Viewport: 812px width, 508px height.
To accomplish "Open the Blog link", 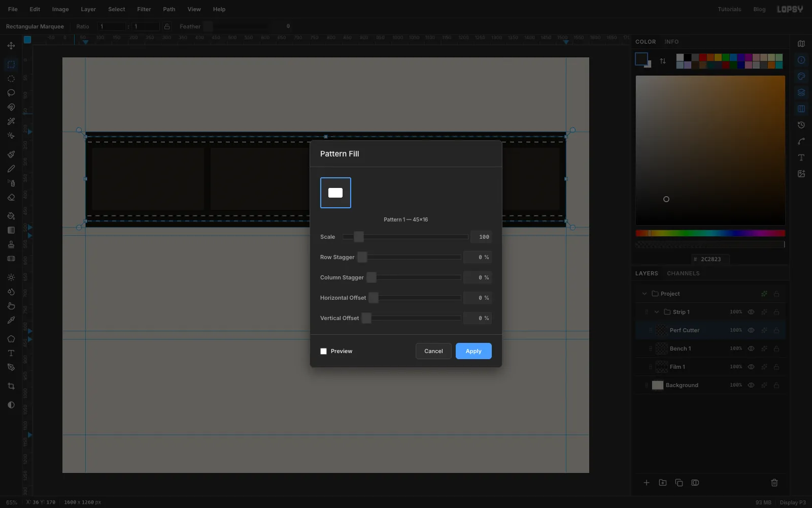I will click(759, 9).
